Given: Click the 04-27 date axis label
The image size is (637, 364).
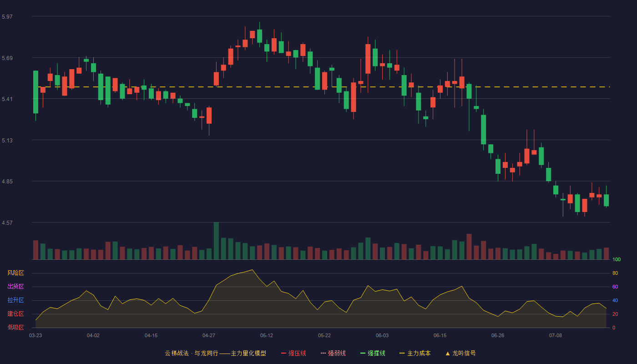Looking at the screenshot, I should click(209, 335).
